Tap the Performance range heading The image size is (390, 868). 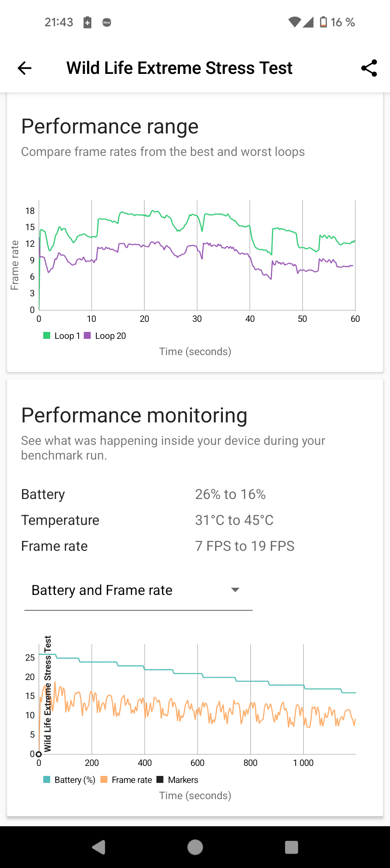click(110, 126)
